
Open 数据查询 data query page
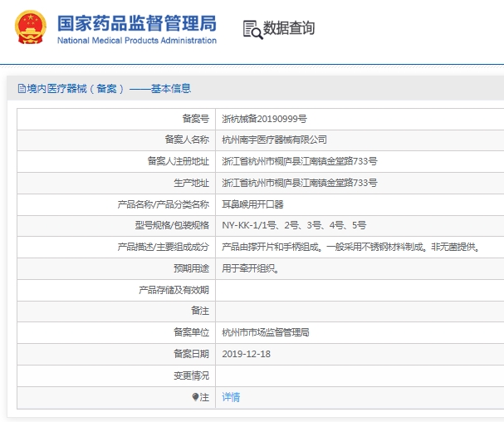click(289, 28)
